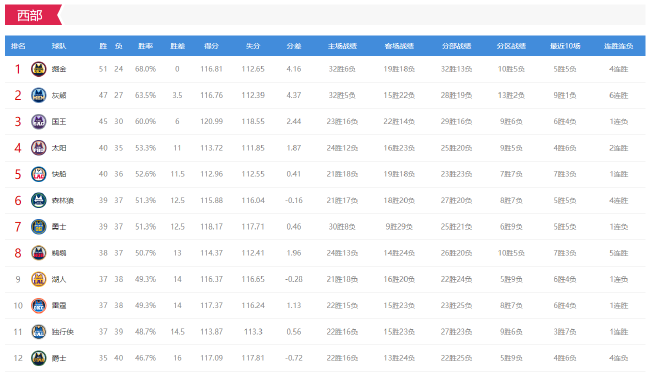Click the 独行侠 team logo

tap(39, 332)
